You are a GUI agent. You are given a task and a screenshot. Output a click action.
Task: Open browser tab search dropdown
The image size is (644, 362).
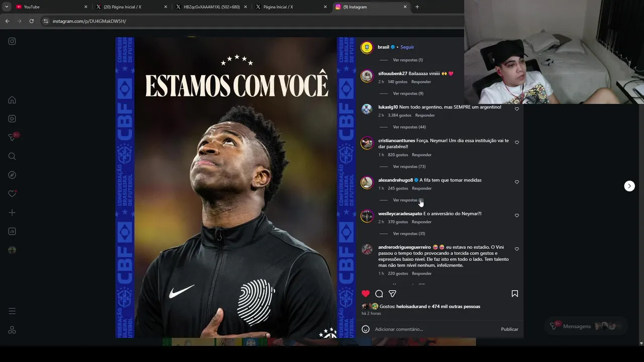(x=7, y=7)
